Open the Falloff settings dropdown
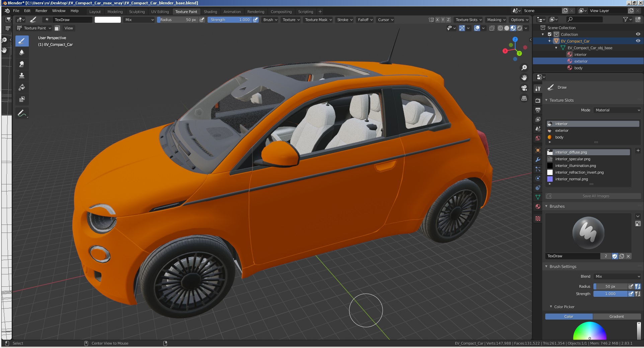The height and width of the screenshot is (348, 644). [365, 20]
